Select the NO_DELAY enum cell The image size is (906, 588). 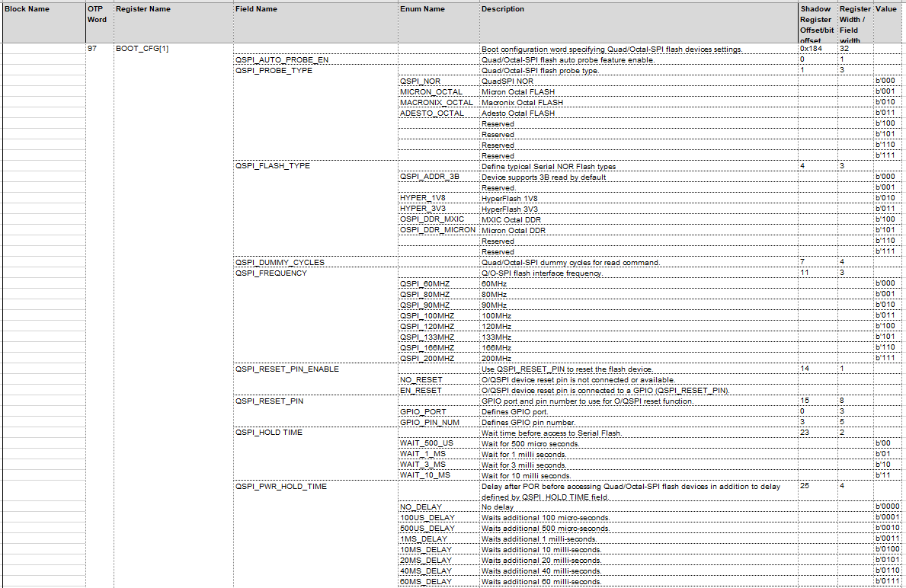tap(439, 507)
